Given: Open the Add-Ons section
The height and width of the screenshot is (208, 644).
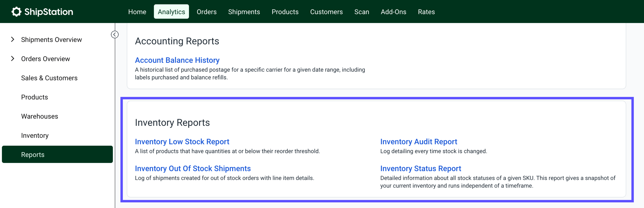Looking at the screenshot, I should tap(393, 11).
